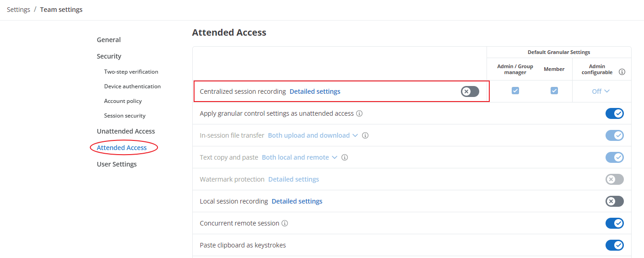Image resolution: width=644 pixels, height=258 pixels.
Task: Toggle Concurrent remote session switch
Action: 615,223
